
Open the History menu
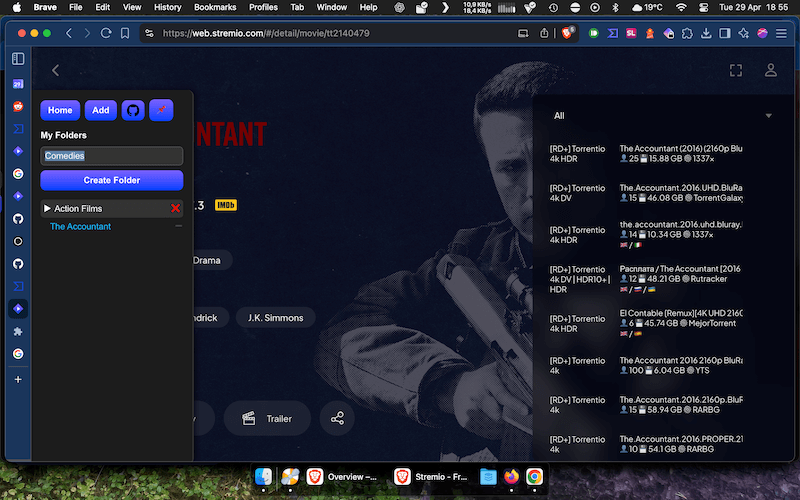[x=167, y=7]
